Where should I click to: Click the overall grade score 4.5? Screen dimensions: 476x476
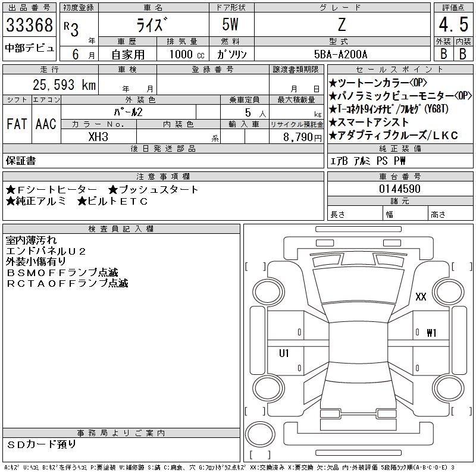(x=453, y=24)
